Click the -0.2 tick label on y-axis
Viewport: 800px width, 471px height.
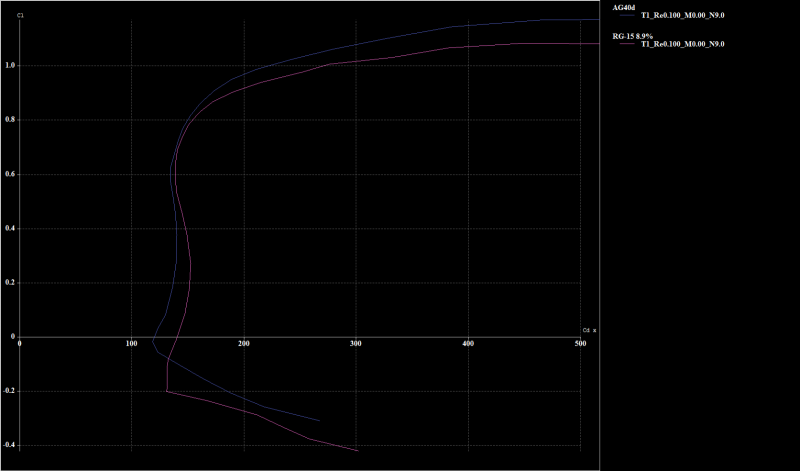tap(8, 391)
